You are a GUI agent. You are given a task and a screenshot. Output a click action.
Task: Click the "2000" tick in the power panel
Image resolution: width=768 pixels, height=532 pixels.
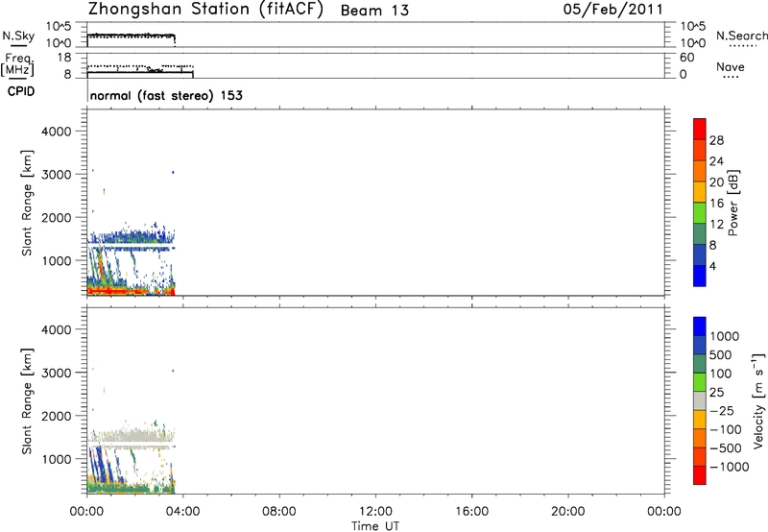(57, 217)
